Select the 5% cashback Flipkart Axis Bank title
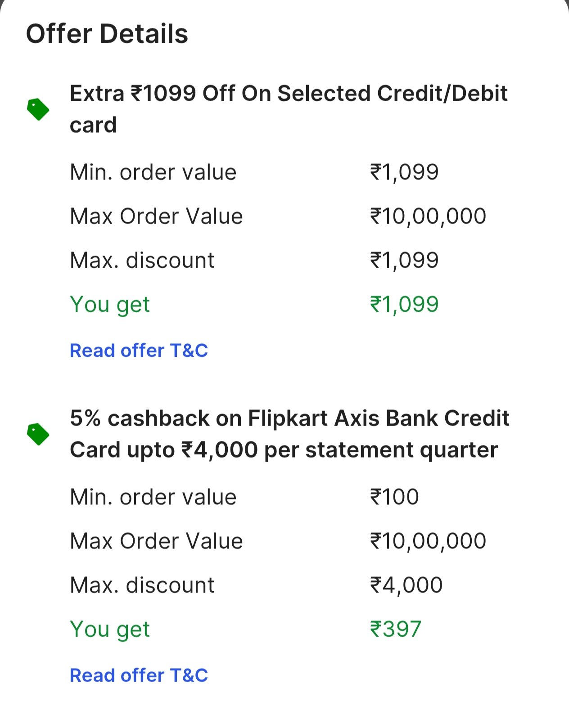Viewport: 569px width, 728px height. (x=289, y=434)
